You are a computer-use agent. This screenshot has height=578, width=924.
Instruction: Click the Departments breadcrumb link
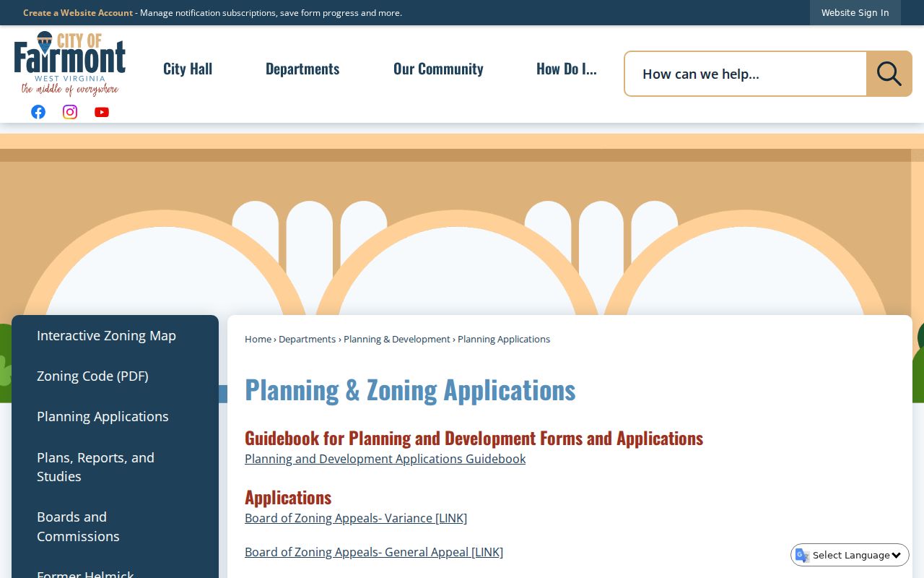[x=307, y=339]
